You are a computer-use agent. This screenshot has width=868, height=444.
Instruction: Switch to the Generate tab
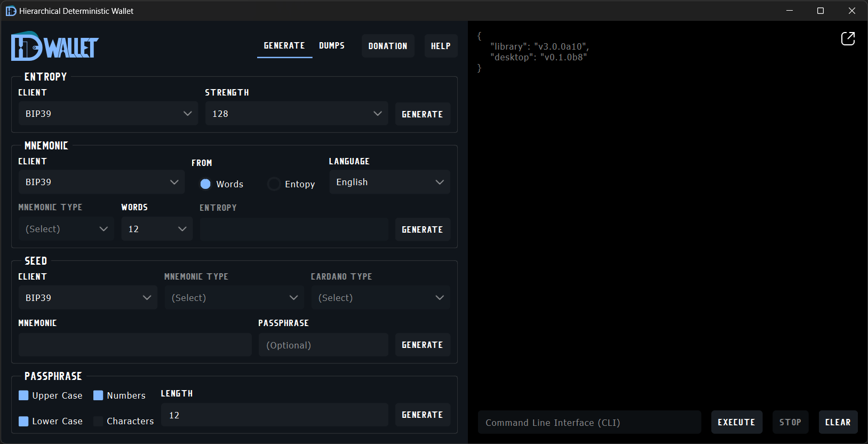284,46
